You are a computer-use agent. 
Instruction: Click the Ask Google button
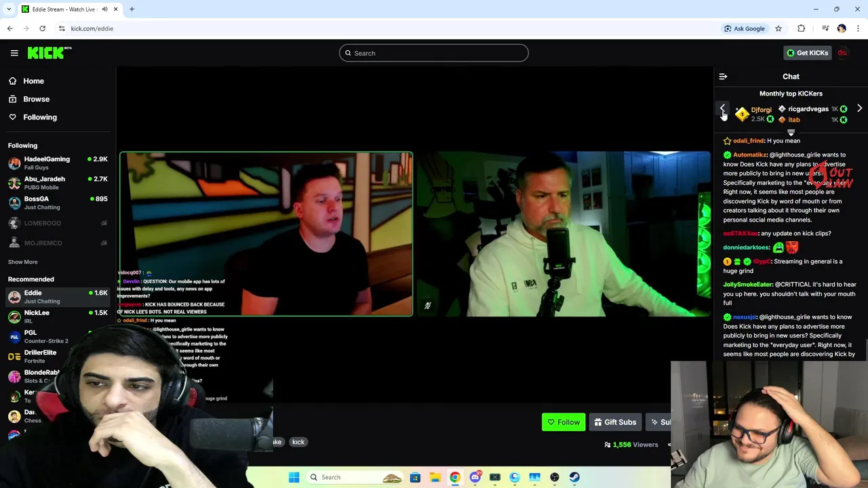pos(744,28)
